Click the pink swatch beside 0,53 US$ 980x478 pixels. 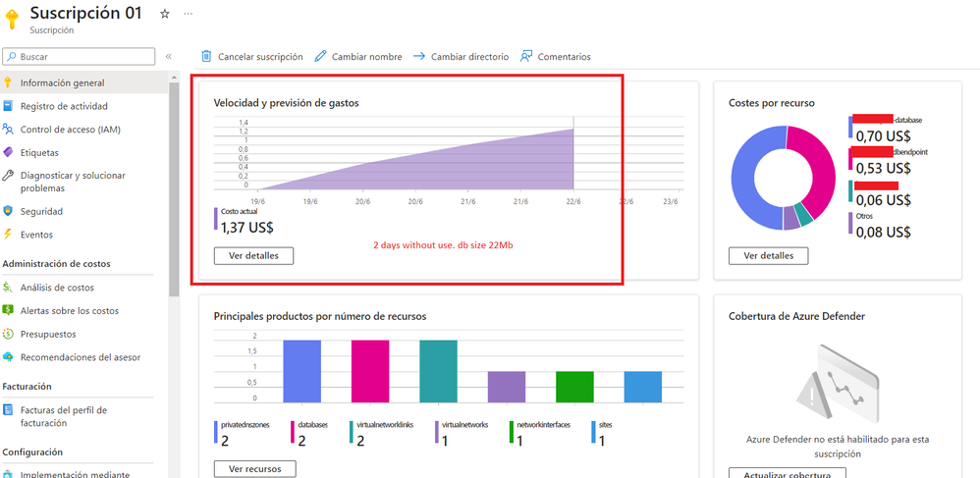pyautogui.click(x=850, y=159)
